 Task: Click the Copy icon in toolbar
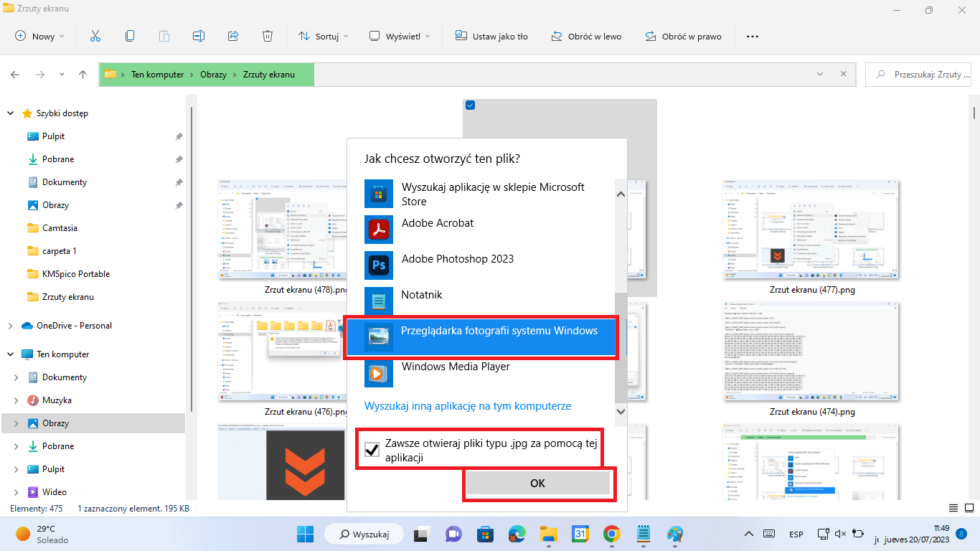pyautogui.click(x=130, y=36)
